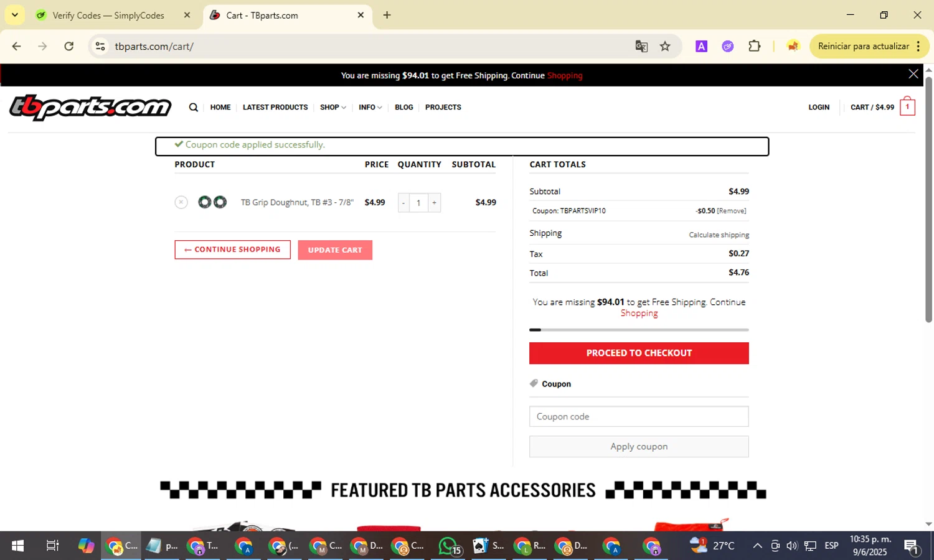Image resolution: width=934 pixels, height=560 pixels.
Task: Expand the SHOP dropdown menu
Action: click(x=333, y=107)
